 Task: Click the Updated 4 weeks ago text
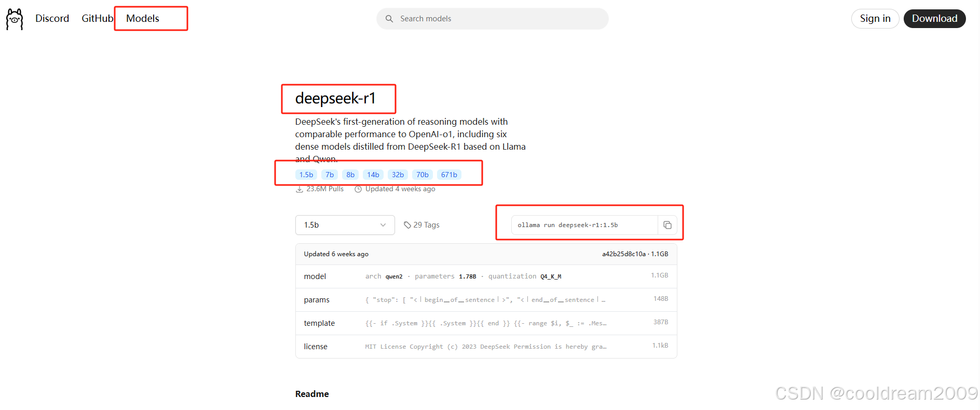[400, 189]
